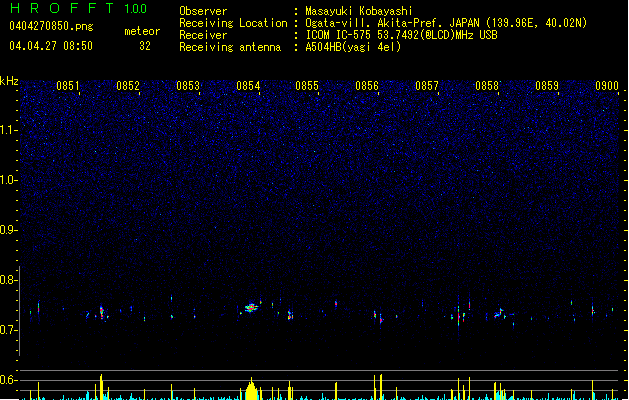Screen dimensions: 629x400
Task: Click the 1.0 kHz axis label
Action: click(9, 180)
